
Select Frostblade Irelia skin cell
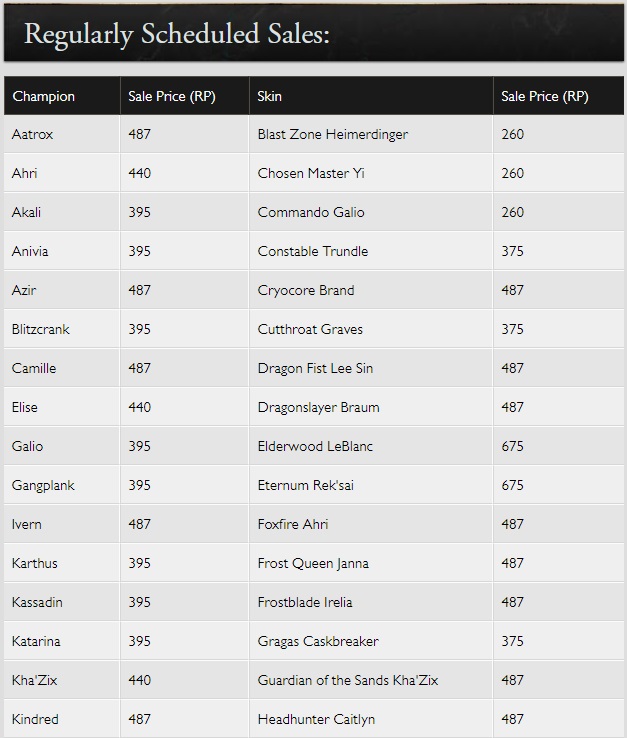click(304, 602)
